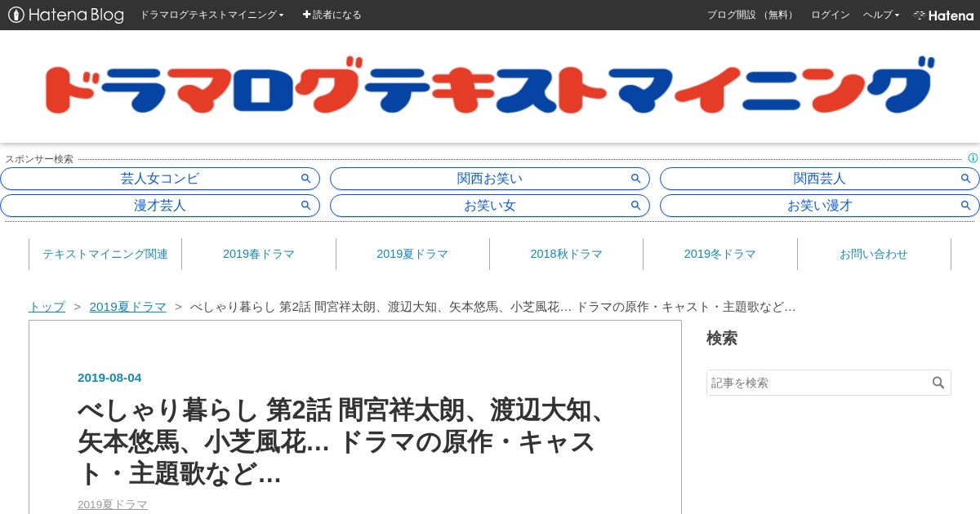
Task: Open 2019夏ドラマ menu tab
Action: tap(412, 254)
